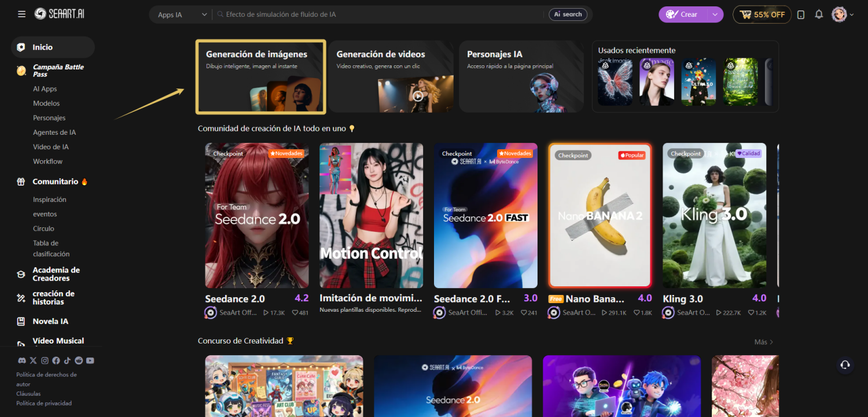
Task: Open Círculo in the sidebar
Action: click(x=43, y=228)
